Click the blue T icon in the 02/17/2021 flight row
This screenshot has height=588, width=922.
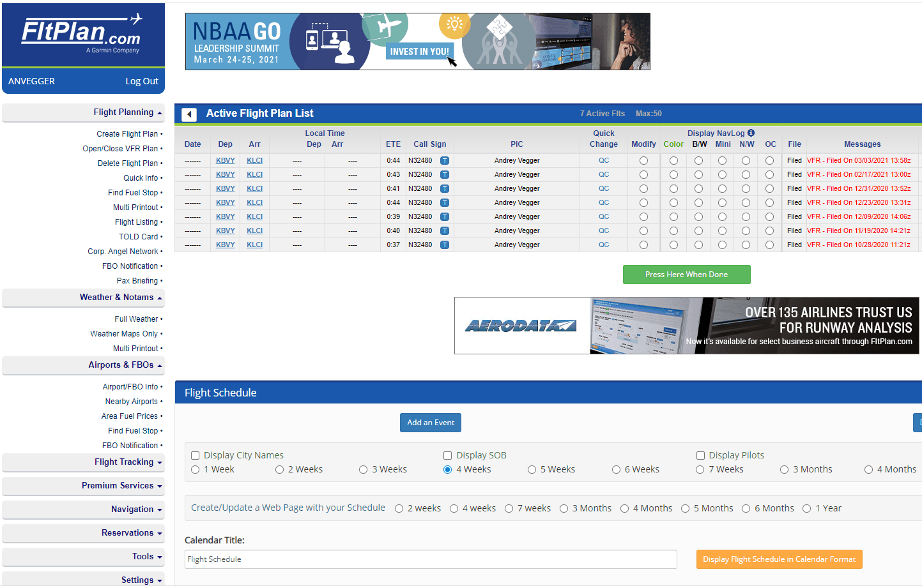(445, 175)
